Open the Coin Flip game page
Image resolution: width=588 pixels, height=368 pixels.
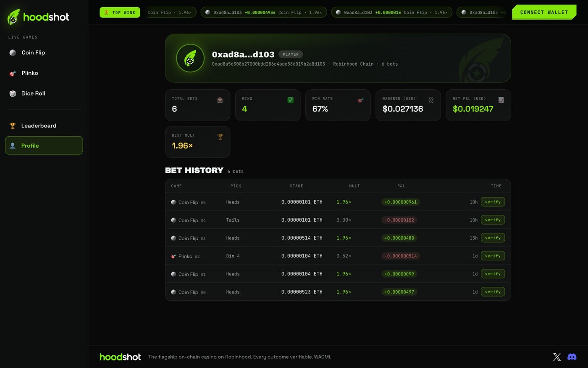pos(44,53)
